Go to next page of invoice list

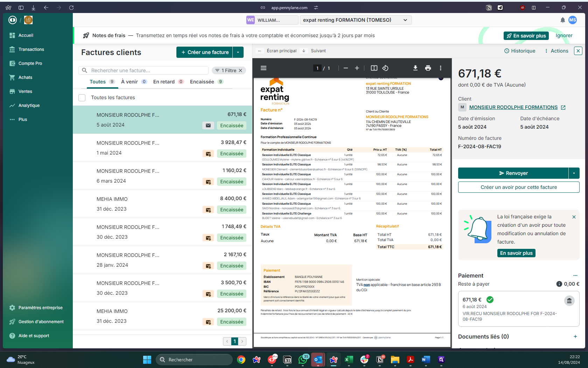[x=242, y=341]
